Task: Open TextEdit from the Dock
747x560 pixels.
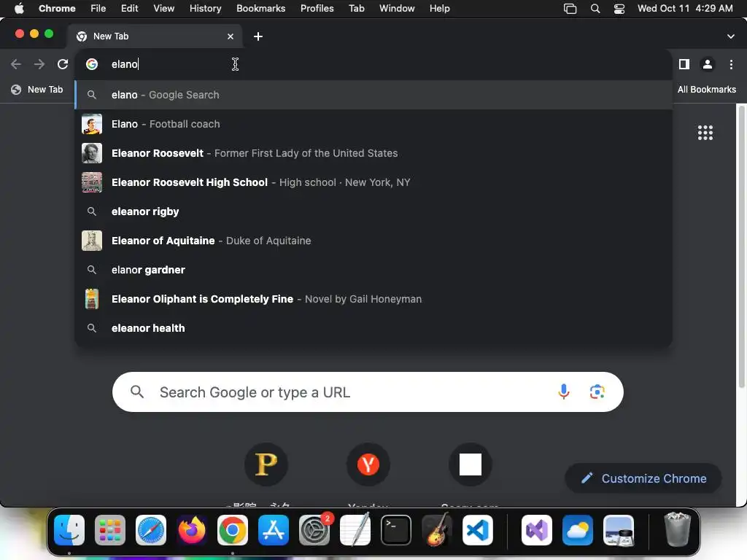Action: tap(355, 530)
